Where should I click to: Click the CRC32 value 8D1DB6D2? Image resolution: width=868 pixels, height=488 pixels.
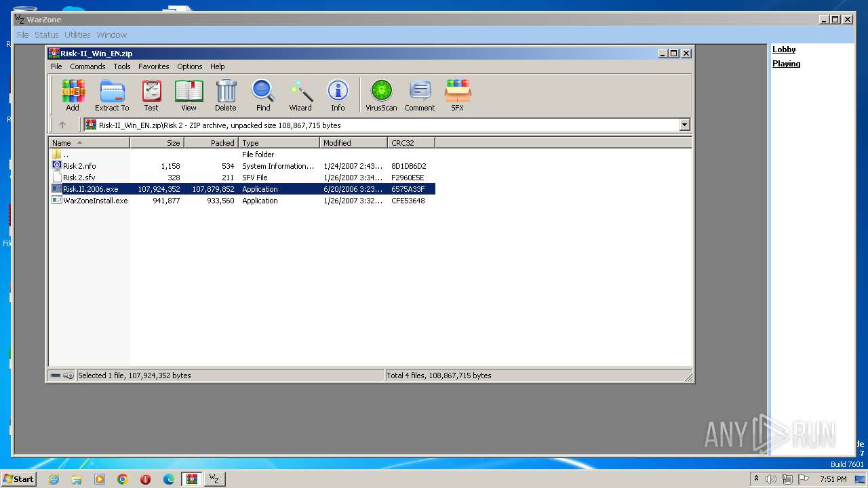[408, 166]
